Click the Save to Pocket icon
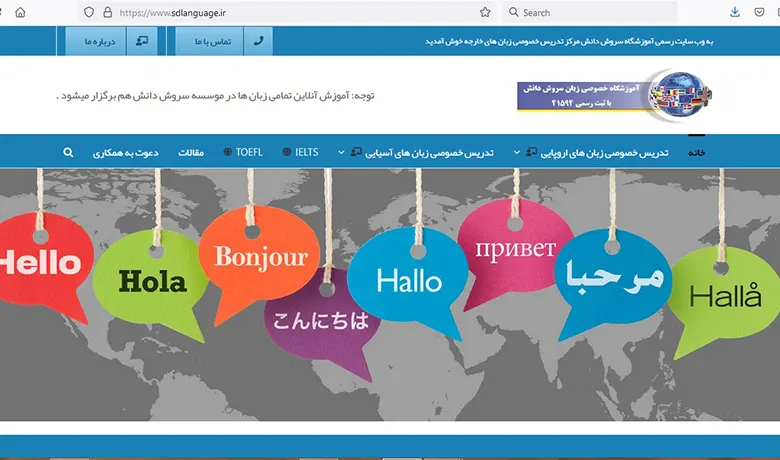The image size is (780, 460). pyautogui.click(x=759, y=12)
